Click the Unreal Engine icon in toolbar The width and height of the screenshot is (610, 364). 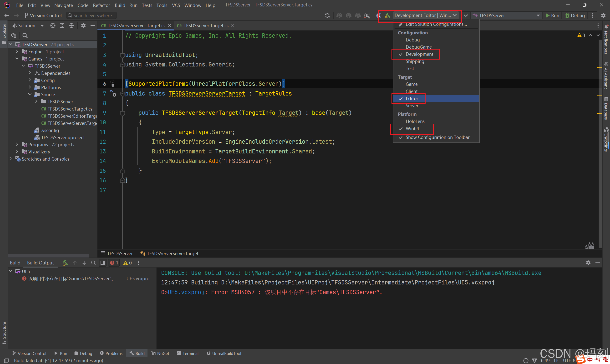[367, 15]
